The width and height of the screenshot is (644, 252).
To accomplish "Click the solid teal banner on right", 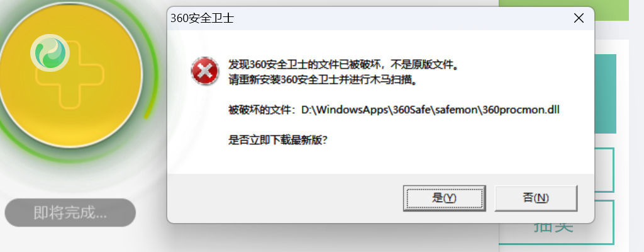I will point(605,94).
